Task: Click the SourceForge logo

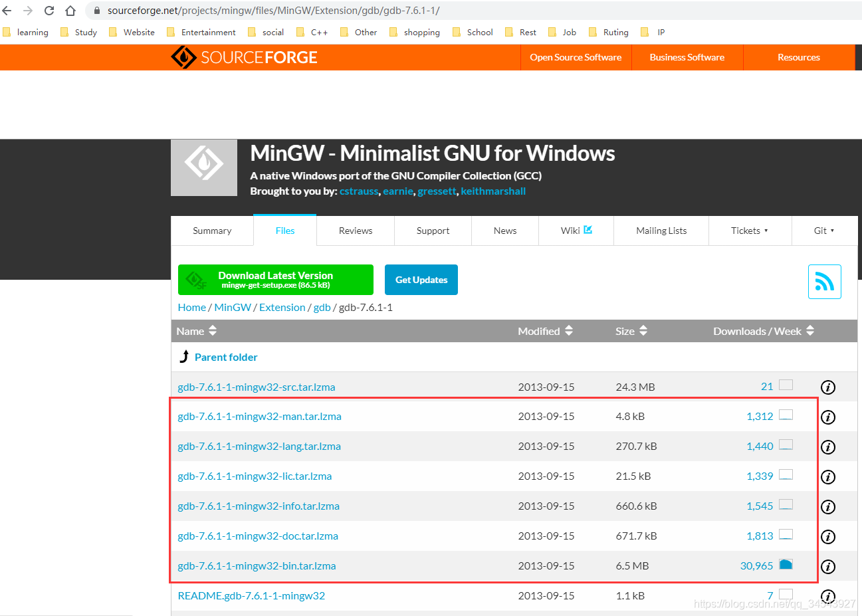Action: coord(243,57)
